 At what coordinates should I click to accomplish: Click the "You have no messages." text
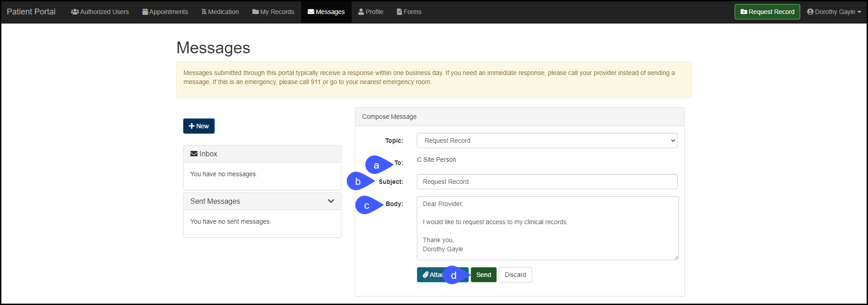point(224,174)
